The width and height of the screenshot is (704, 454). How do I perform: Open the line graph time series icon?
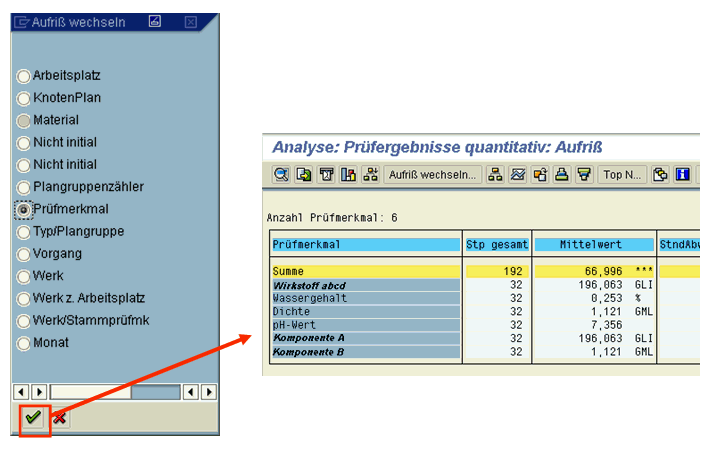coord(518,175)
